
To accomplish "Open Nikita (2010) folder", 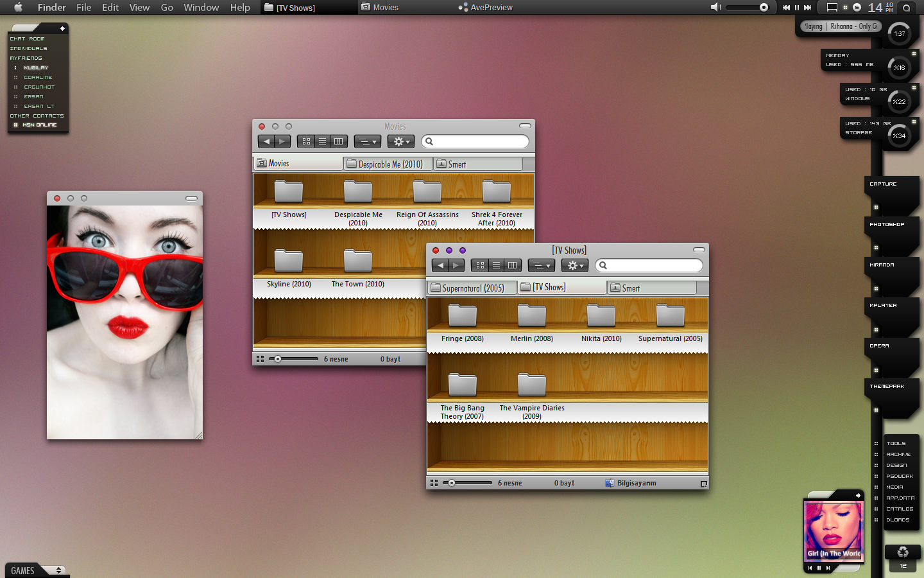I will point(601,323).
